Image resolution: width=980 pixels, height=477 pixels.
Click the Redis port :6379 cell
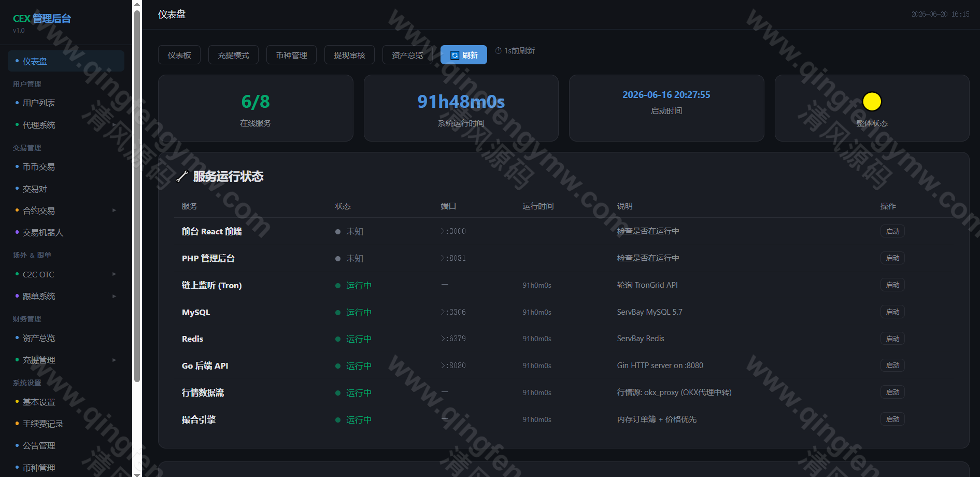[453, 339]
